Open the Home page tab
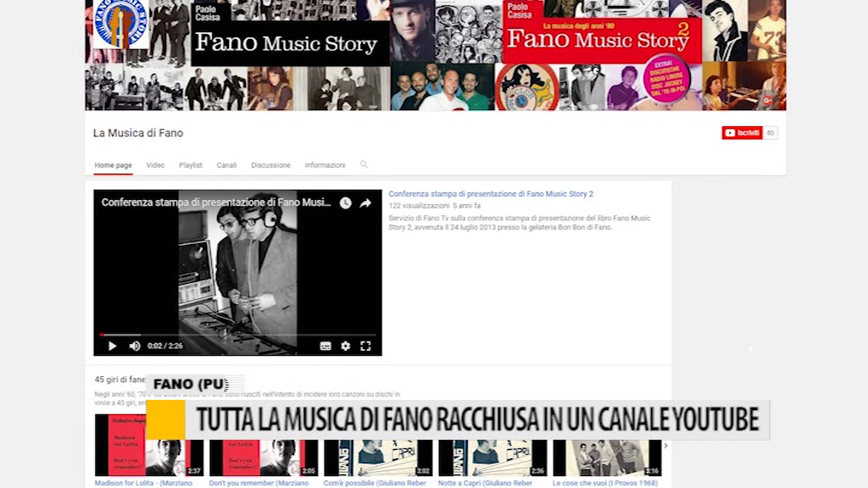 pos(113,165)
